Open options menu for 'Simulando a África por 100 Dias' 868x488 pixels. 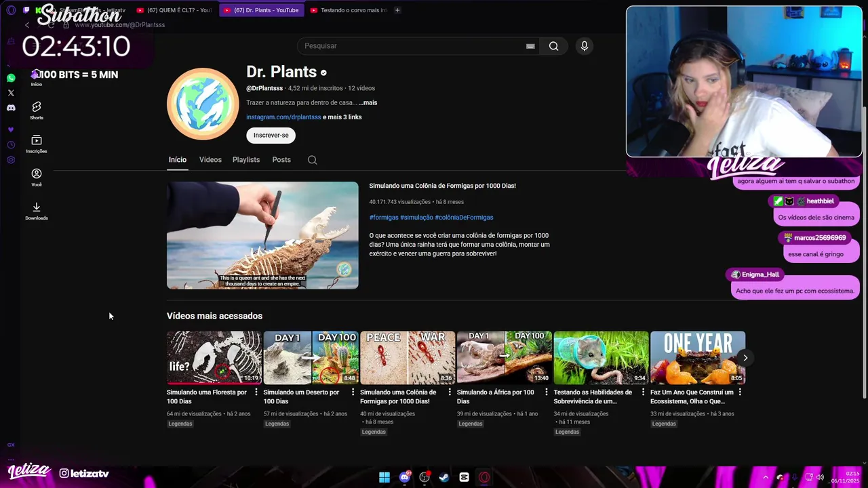547,392
